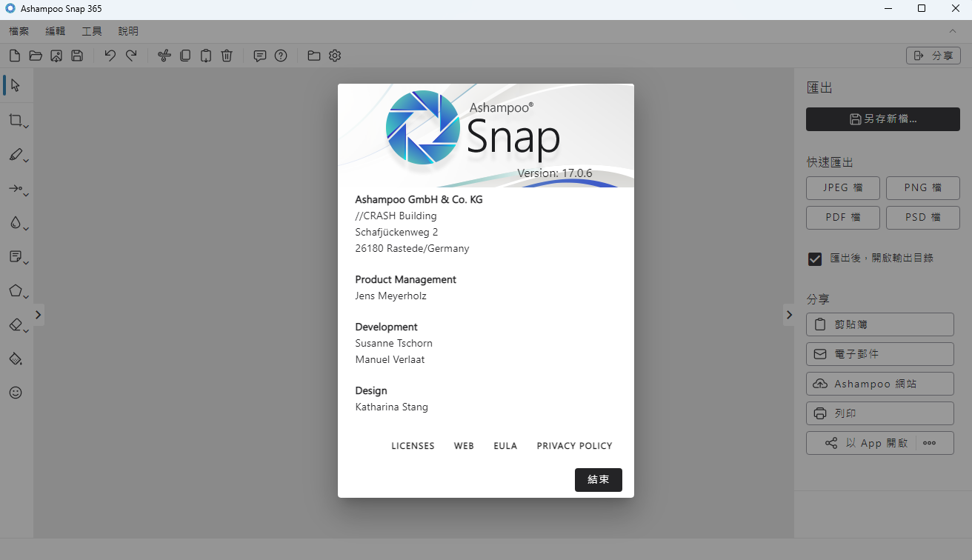Open settings with the gear icon
The height and width of the screenshot is (560, 972).
click(x=335, y=56)
